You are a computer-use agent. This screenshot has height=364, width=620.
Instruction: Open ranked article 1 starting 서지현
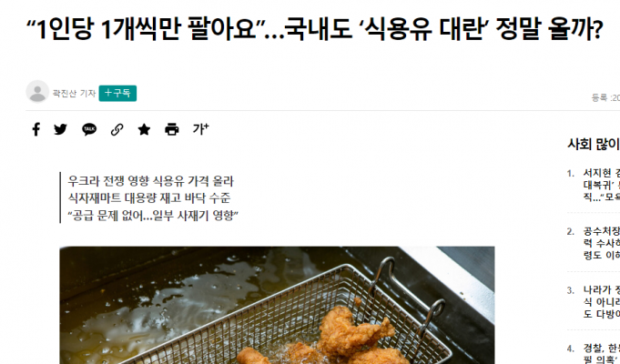point(601,185)
